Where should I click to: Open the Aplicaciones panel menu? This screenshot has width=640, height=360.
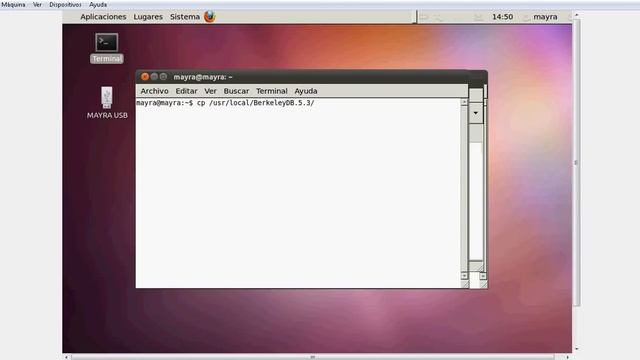(x=103, y=17)
